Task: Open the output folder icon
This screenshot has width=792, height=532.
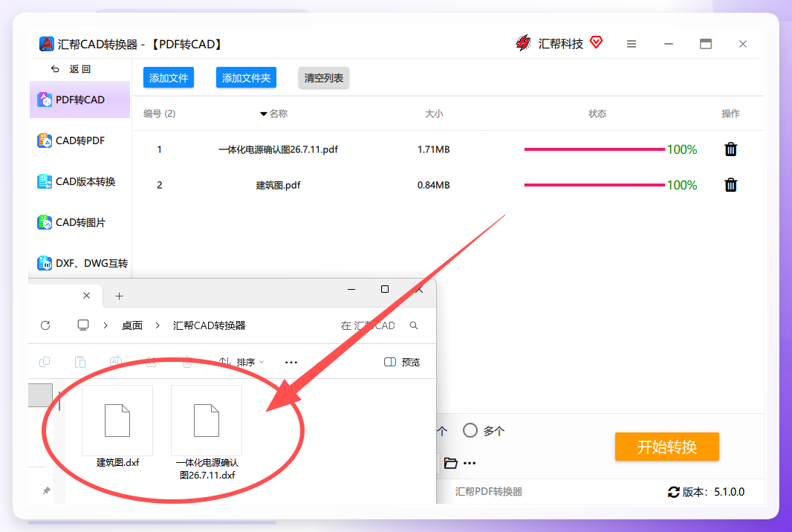Action: coord(450,463)
